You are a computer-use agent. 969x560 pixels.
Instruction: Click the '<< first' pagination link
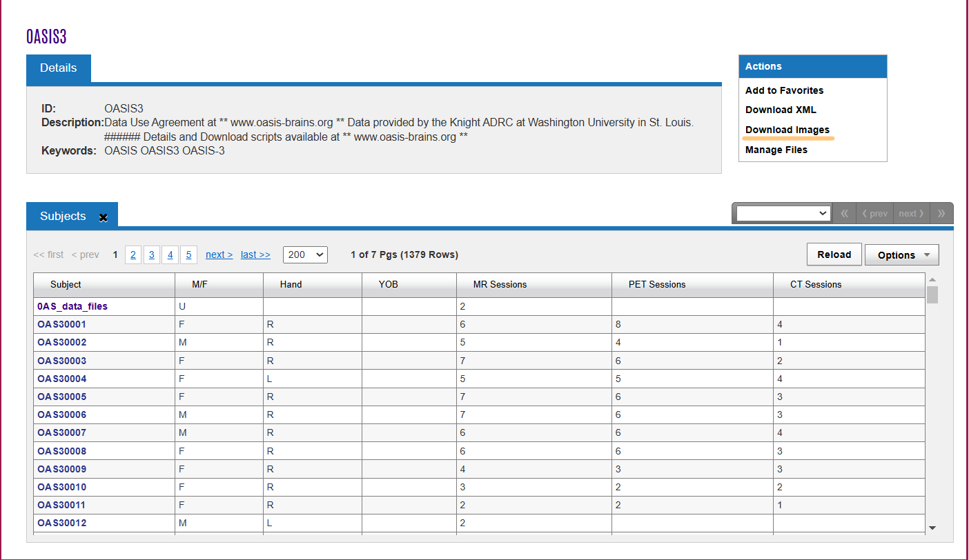48,254
